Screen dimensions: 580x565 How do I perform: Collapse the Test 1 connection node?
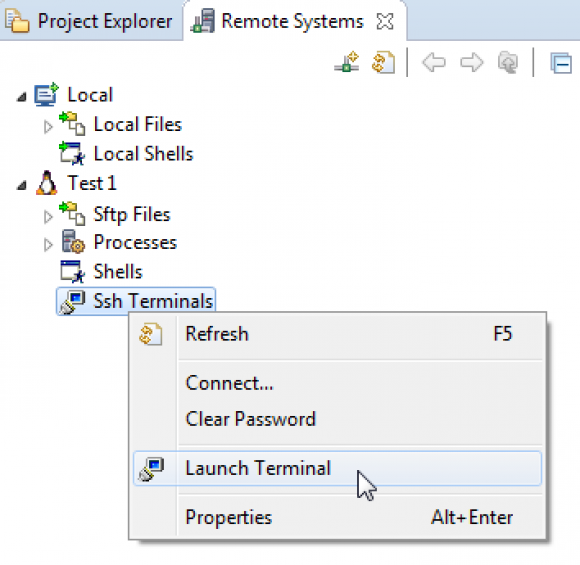22,185
